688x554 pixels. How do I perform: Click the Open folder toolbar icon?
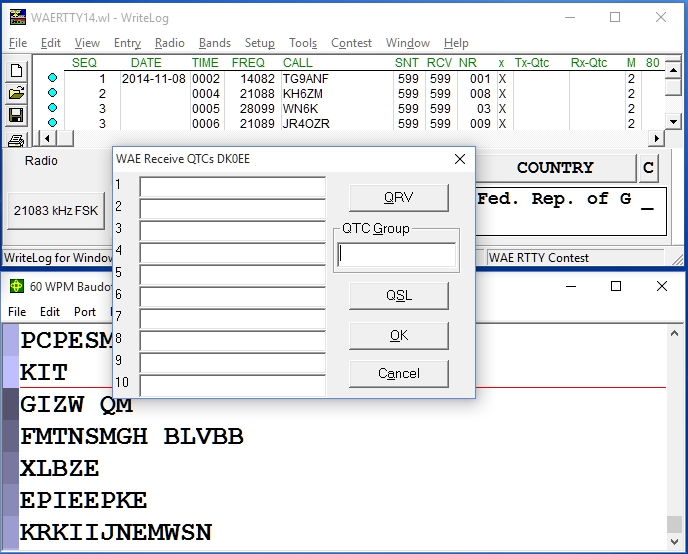[16, 93]
